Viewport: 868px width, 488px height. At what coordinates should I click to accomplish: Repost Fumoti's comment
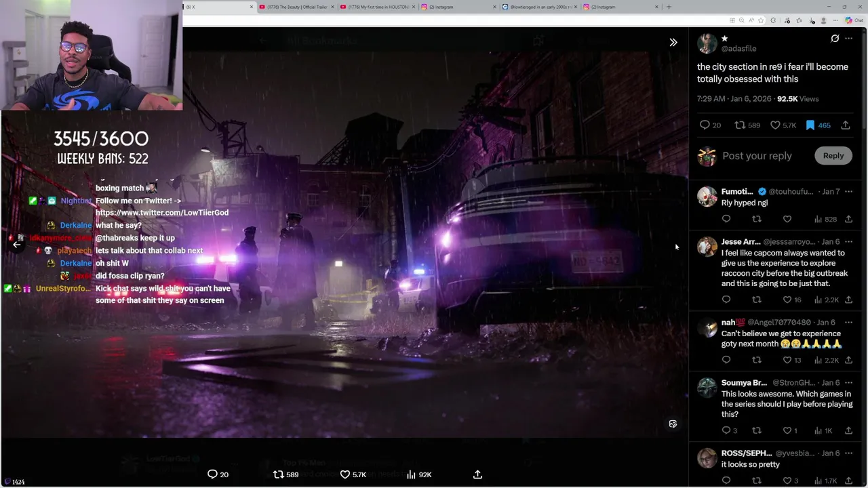[x=757, y=219]
